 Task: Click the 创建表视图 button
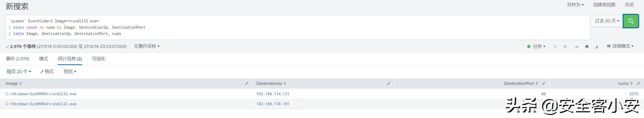pyautogui.click(x=604, y=5)
